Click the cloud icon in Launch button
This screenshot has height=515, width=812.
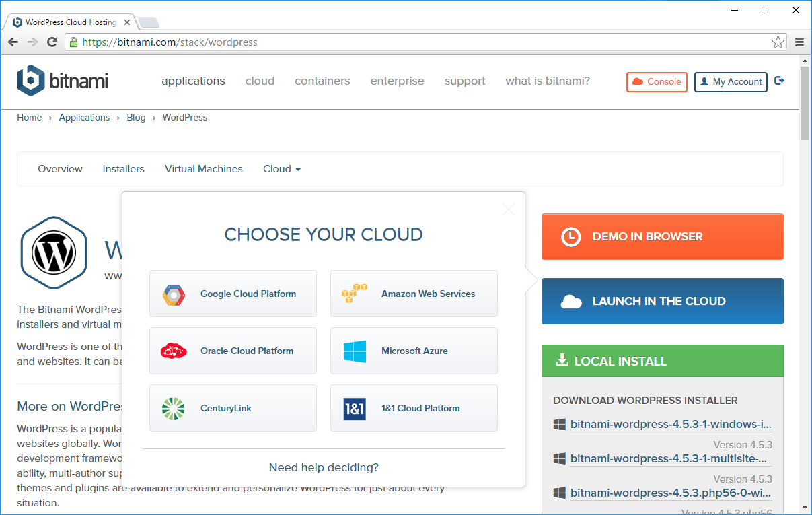571,302
